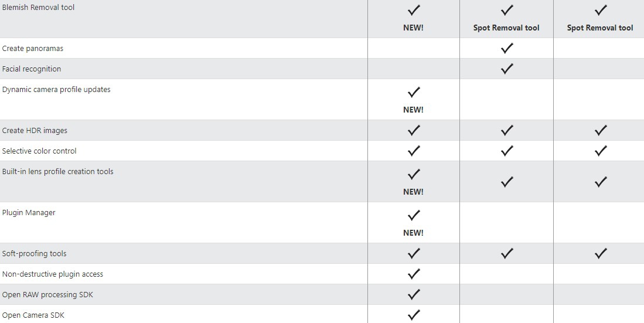Click the Plugin Manager row checkmark

(413, 215)
